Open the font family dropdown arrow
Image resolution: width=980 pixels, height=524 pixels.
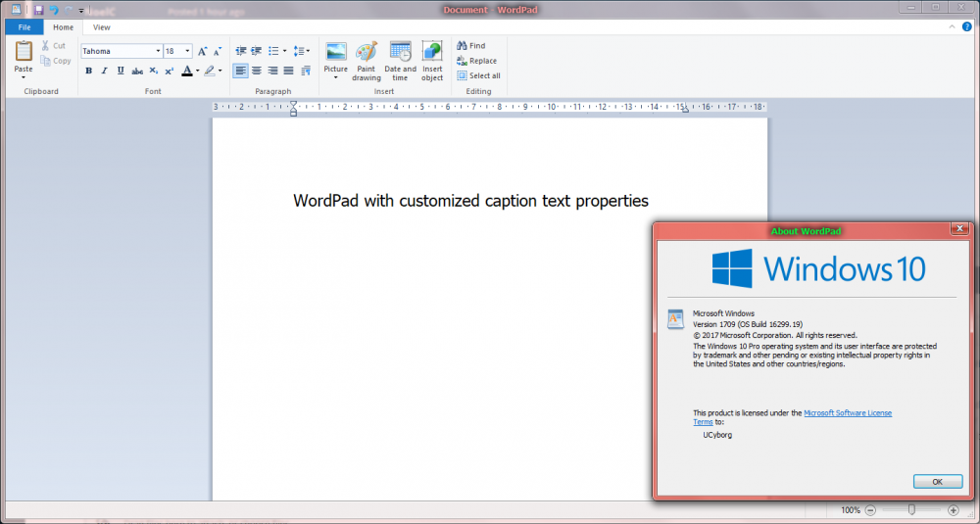[x=158, y=51]
